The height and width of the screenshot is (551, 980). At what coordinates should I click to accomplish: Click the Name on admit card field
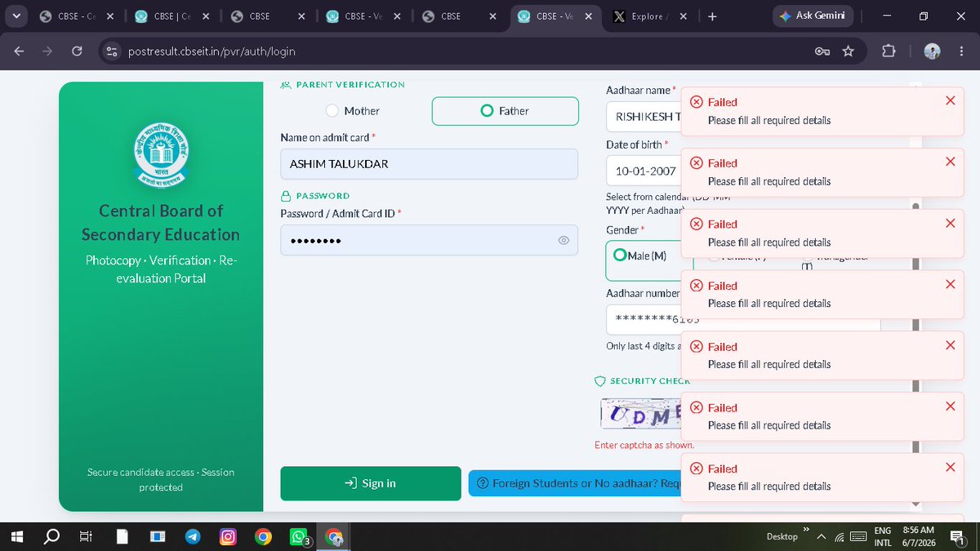coord(429,163)
